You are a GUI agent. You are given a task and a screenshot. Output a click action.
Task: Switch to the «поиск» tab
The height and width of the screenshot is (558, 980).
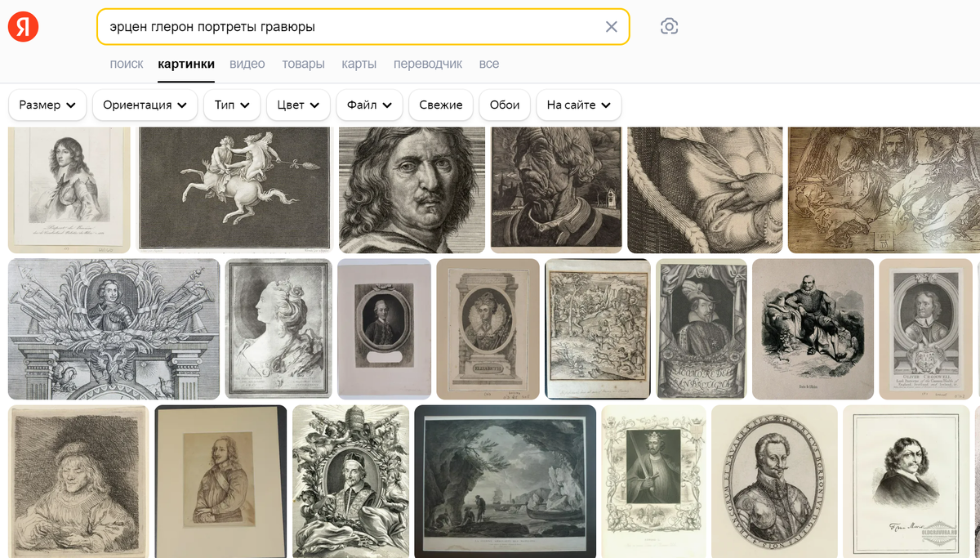point(127,64)
